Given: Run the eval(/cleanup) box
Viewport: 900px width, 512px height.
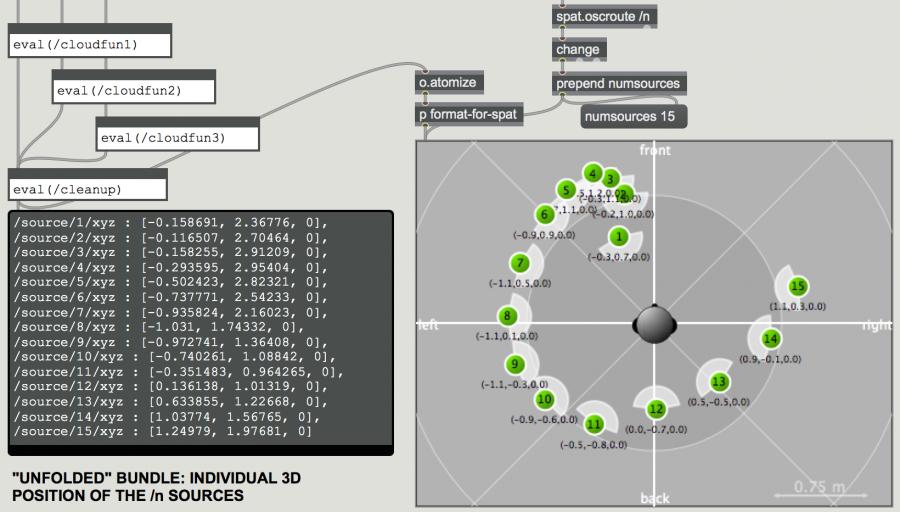Looking at the screenshot, I should [89, 187].
